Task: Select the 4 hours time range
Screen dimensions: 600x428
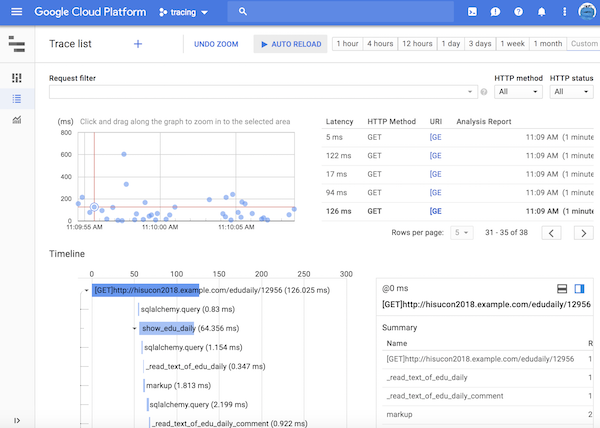Action: pos(380,44)
